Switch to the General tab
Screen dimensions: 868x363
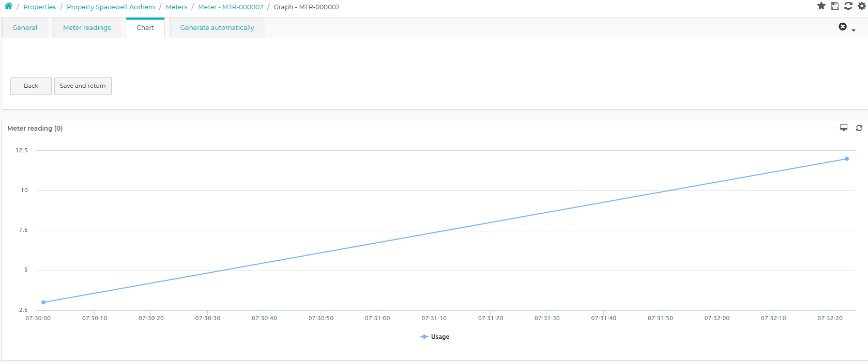tap(25, 28)
